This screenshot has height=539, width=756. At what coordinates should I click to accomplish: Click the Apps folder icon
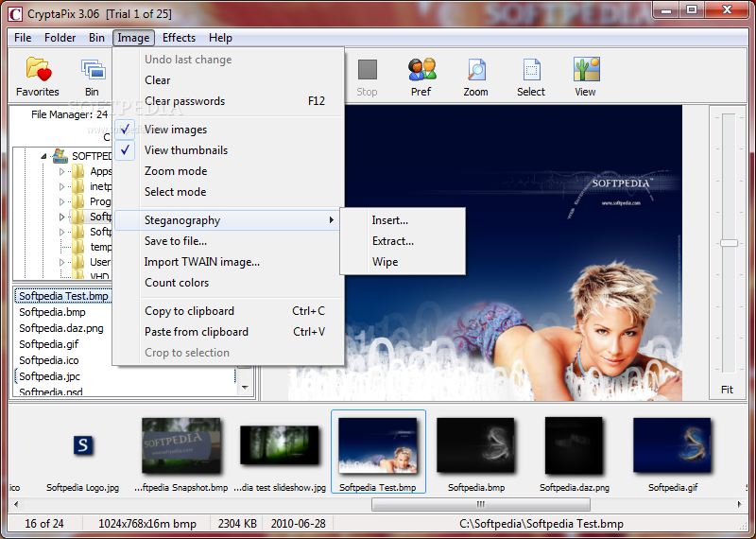tap(78, 171)
